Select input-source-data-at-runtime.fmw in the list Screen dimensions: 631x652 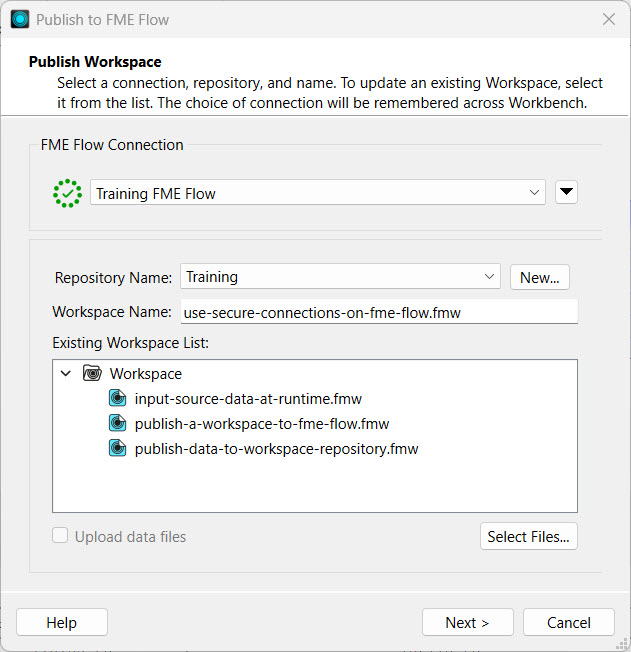[x=248, y=399]
